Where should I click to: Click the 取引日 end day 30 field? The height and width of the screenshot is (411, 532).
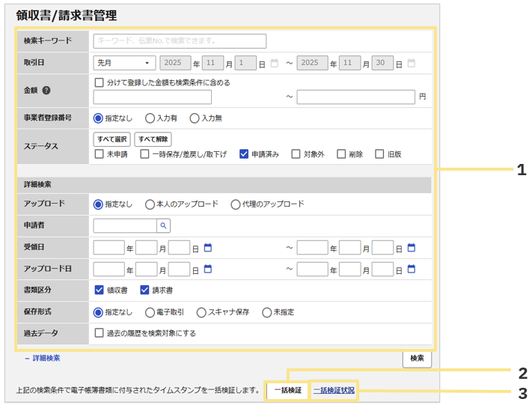click(x=382, y=63)
